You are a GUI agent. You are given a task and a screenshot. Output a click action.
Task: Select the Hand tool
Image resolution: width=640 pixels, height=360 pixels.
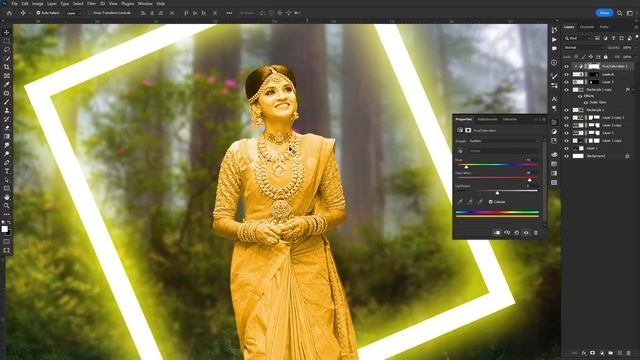tap(7, 197)
